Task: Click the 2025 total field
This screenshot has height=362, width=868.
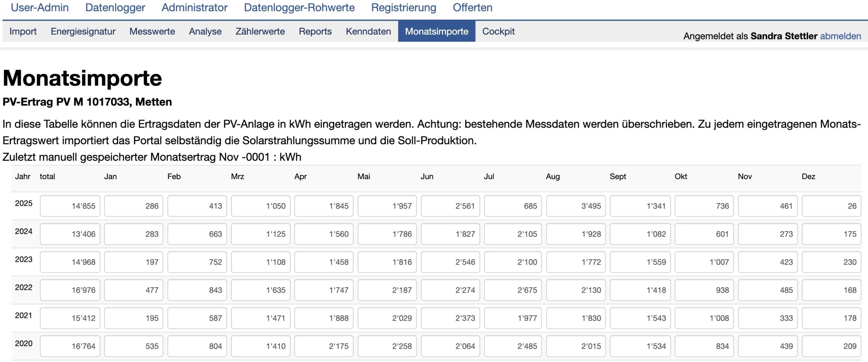Action: coord(70,206)
